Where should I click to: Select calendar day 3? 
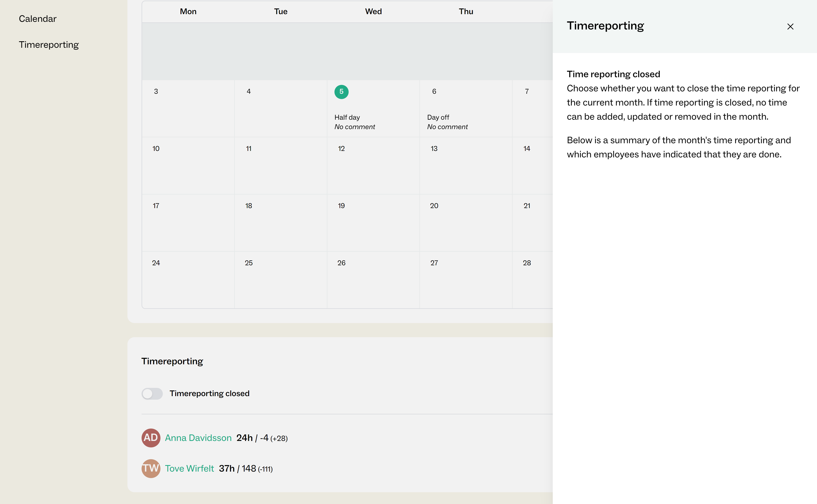[156, 92]
